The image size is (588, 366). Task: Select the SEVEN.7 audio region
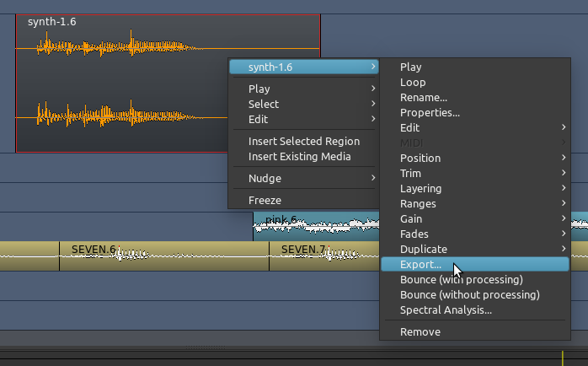[x=324, y=256]
